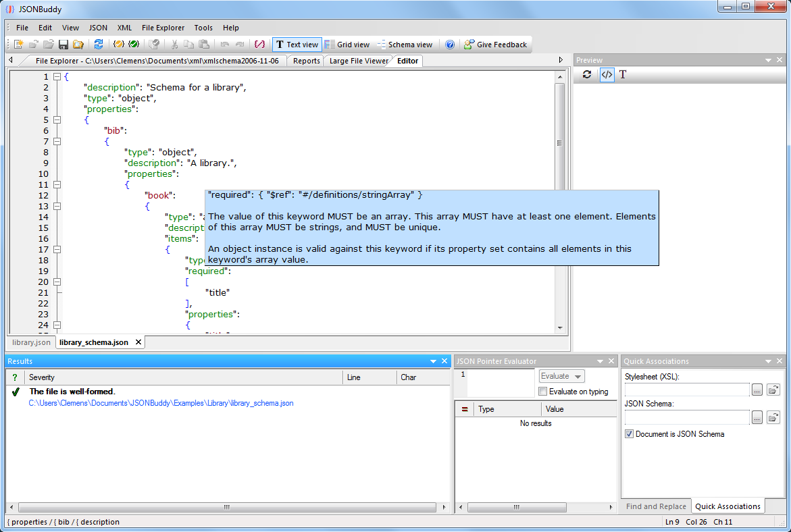Click the Undo arrow icon
Image resolution: width=791 pixels, height=532 pixels.
tap(224, 45)
